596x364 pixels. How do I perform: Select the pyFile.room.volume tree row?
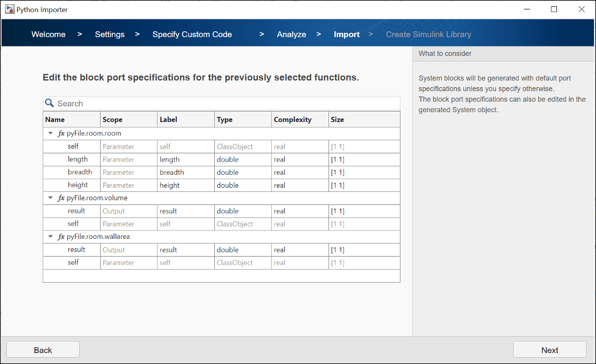pyautogui.click(x=222, y=198)
